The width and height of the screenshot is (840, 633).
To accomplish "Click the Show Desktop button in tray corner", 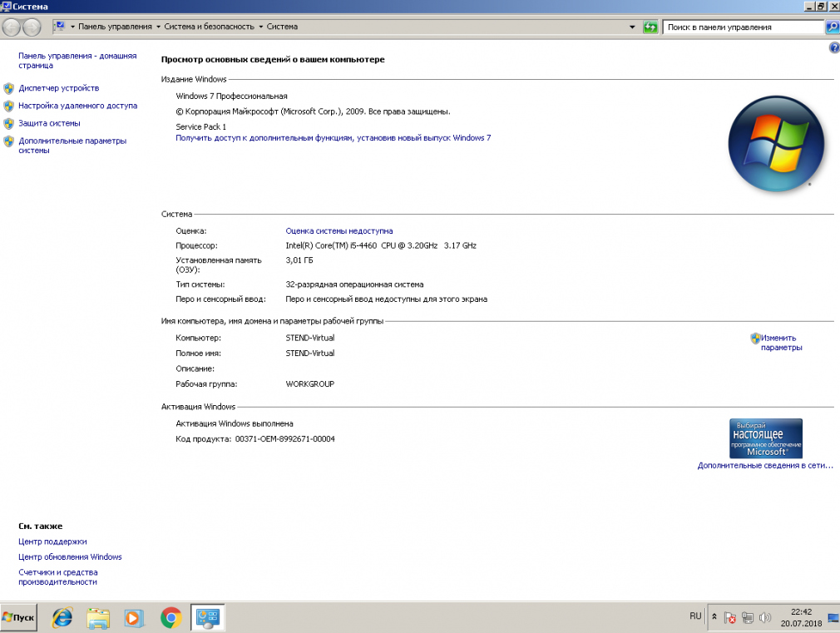I will pos(833,618).
